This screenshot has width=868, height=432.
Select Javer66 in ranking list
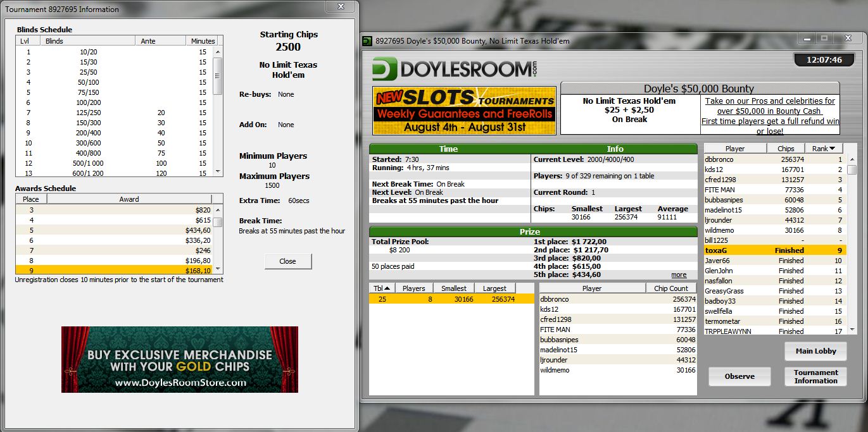click(x=775, y=261)
